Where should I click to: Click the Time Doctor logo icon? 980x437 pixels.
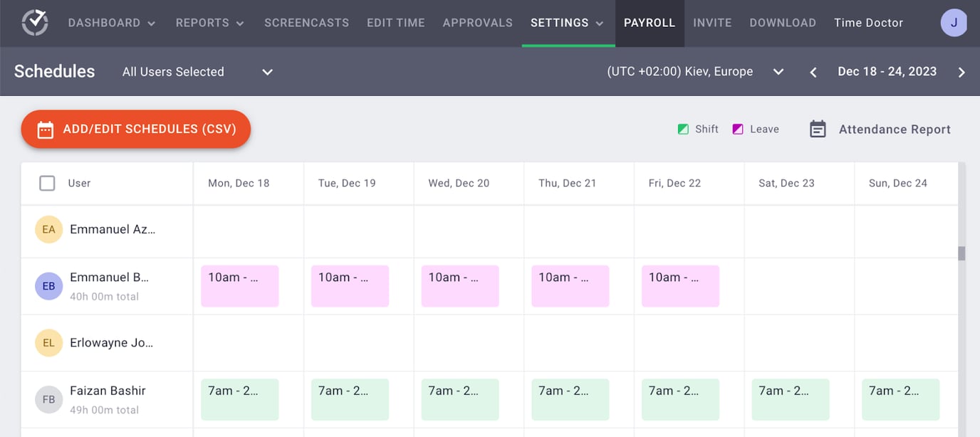click(34, 22)
